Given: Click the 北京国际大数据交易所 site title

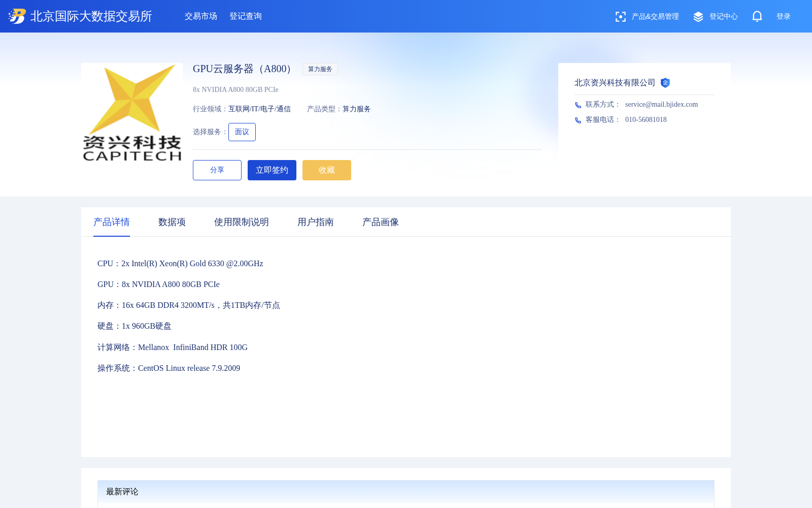Looking at the screenshot, I should pyautogui.click(x=91, y=16).
